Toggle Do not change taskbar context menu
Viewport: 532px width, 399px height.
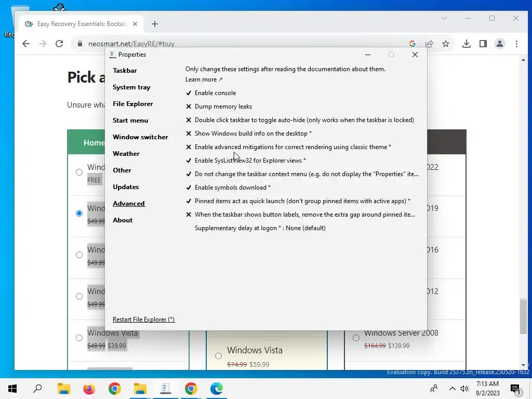tap(302, 174)
